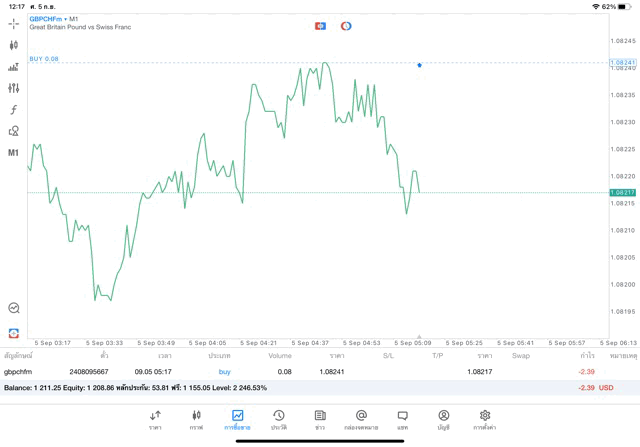The height and width of the screenshot is (447, 640).
Task: Tap the BUY 0.08 order price line
Action: coord(44,59)
